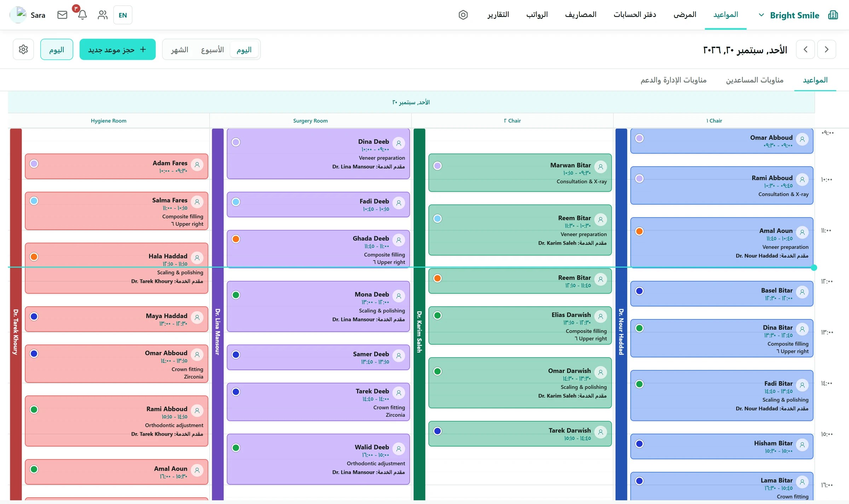Open notifications bell icon

pyautogui.click(x=82, y=15)
